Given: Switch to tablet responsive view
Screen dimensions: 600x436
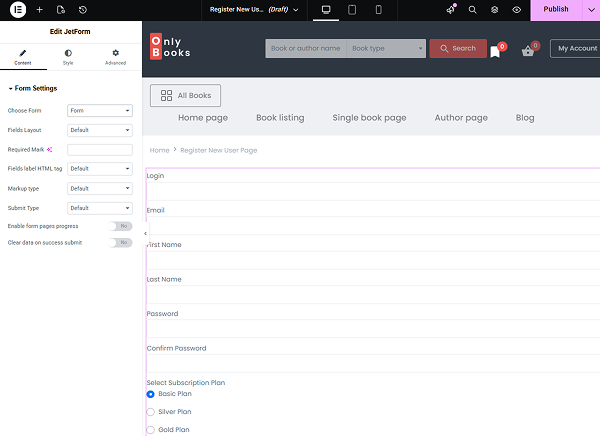Looking at the screenshot, I should pos(352,10).
